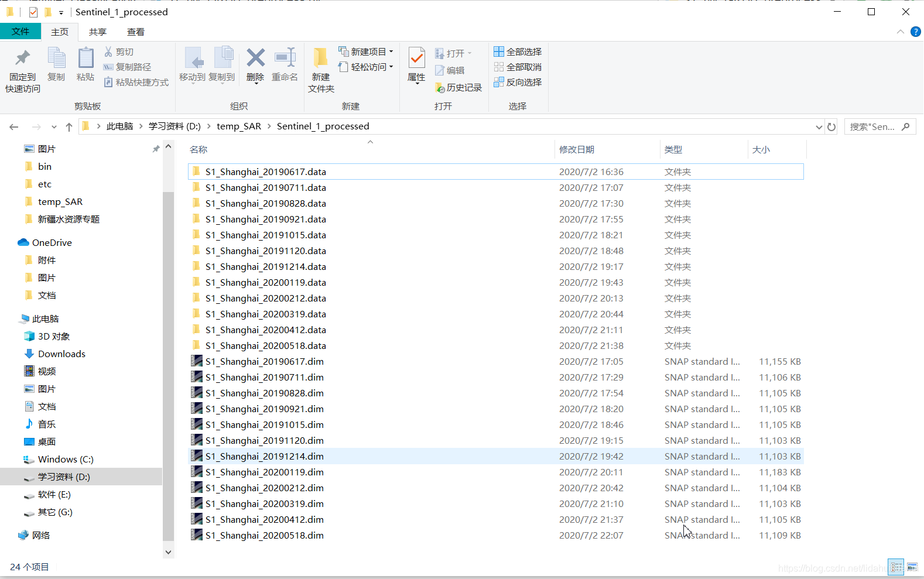Click Invert selection (反向选择)
Image resolution: width=924 pixels, height=579 pixels.
tap(518, 82)
